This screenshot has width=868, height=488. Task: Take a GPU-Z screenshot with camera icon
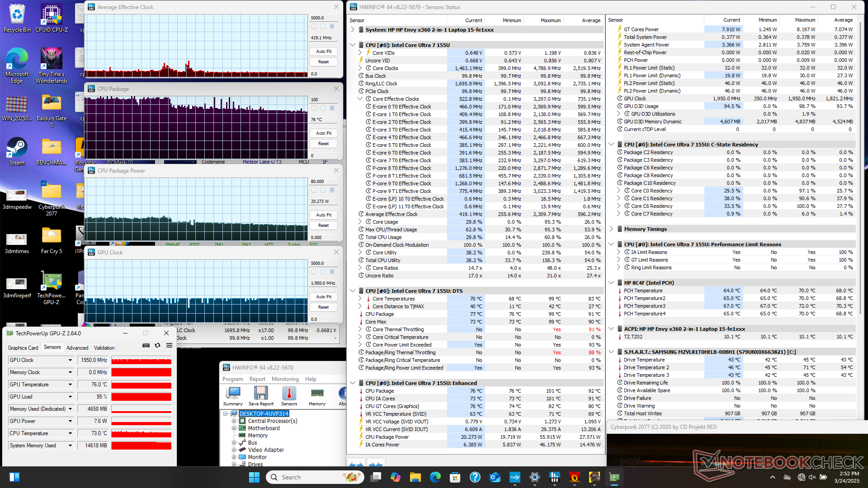(x=146, y=345)
